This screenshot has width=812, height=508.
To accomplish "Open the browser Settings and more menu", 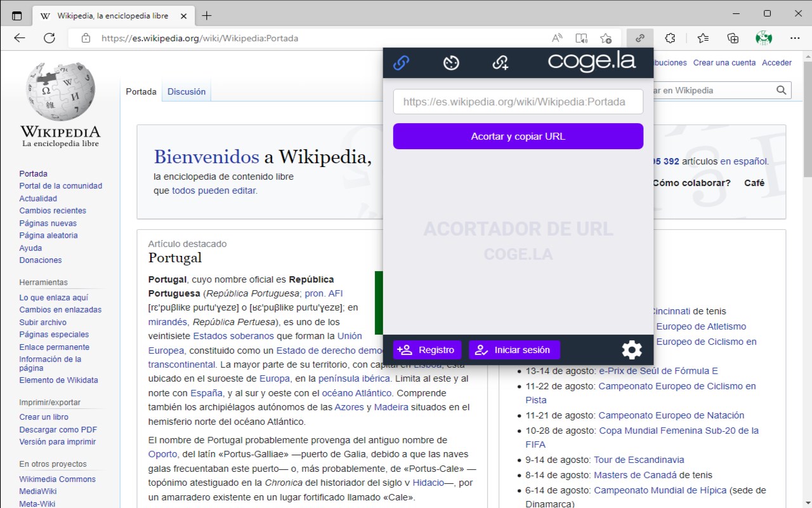I will 795,38.
